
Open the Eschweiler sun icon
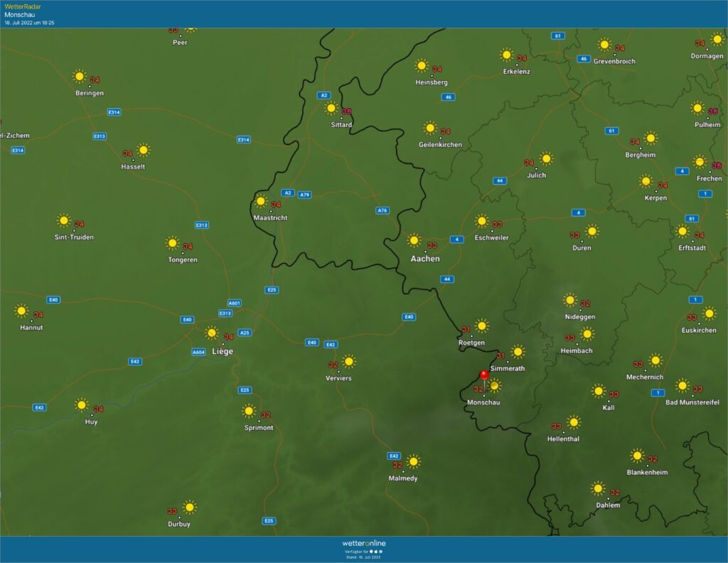(x=482, y=221)
